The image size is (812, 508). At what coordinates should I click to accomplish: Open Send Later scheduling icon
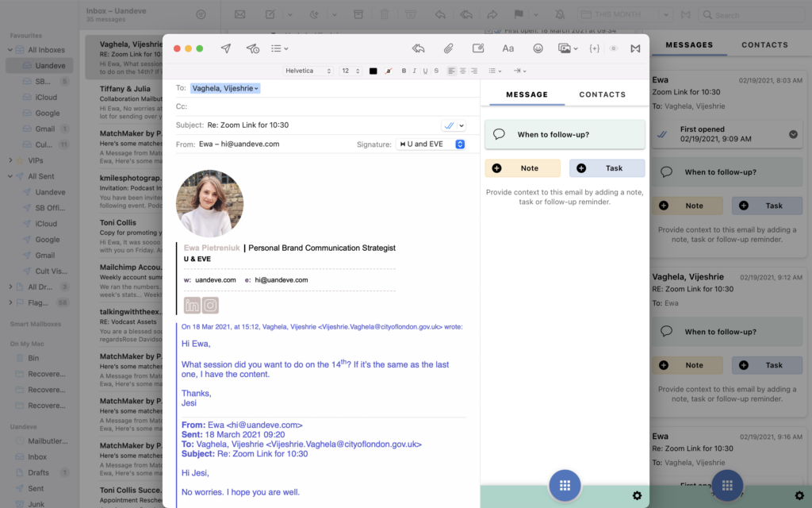point(253,48)
